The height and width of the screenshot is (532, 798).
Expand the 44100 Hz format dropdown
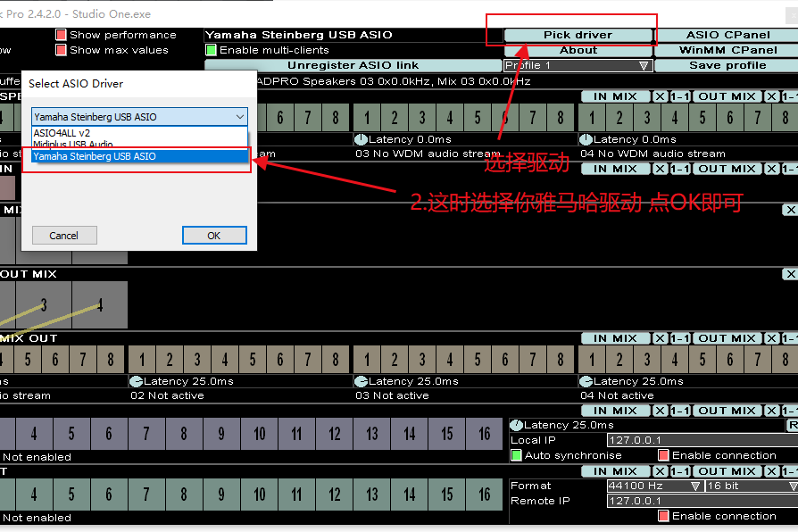tap(654, 486)
